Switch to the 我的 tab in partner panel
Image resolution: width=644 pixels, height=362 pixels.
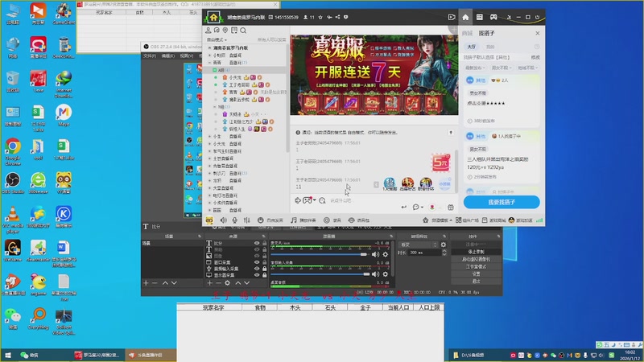pos(490,47)
